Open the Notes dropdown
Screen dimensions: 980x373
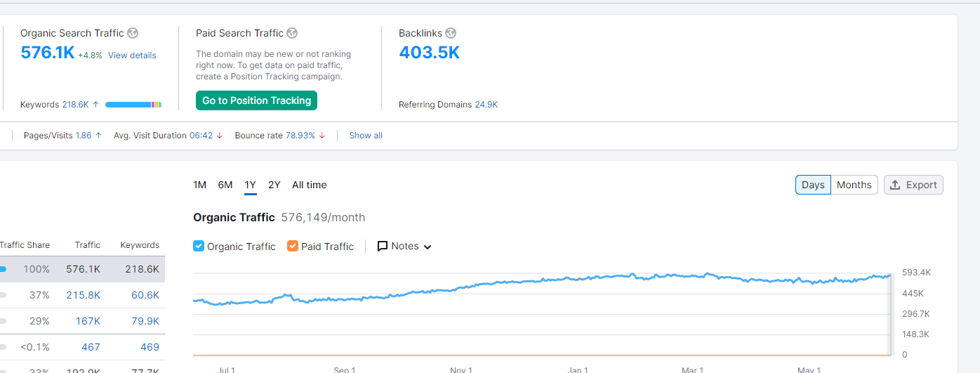[x=405, y=247]
